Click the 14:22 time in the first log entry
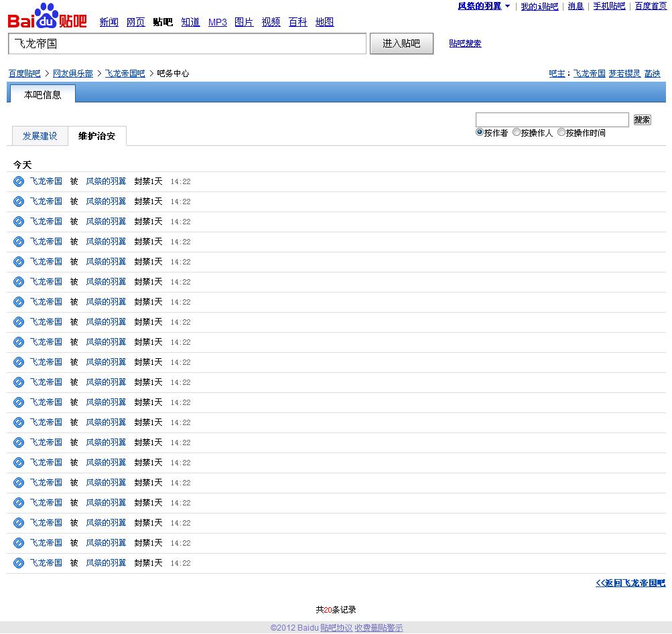Viewport: 672px width, 634px height. point(180,181)
